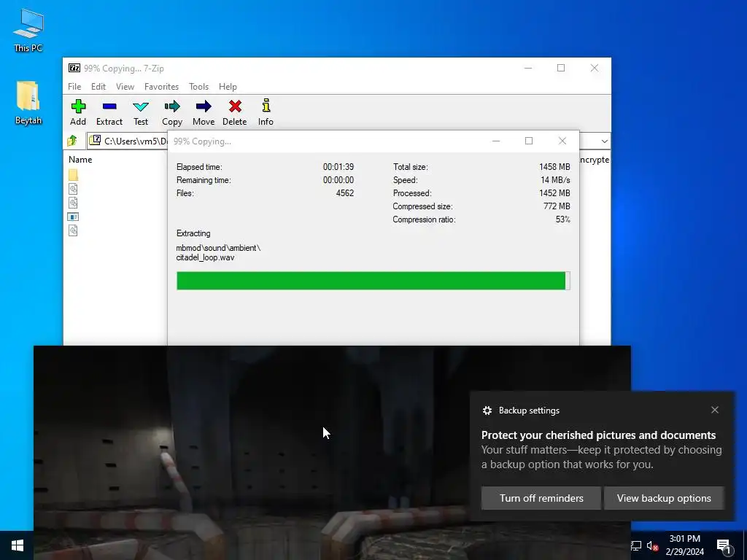Click the Files count 4562
The height and width of the screenshot is (560, 747).
[x=345, y=193]
